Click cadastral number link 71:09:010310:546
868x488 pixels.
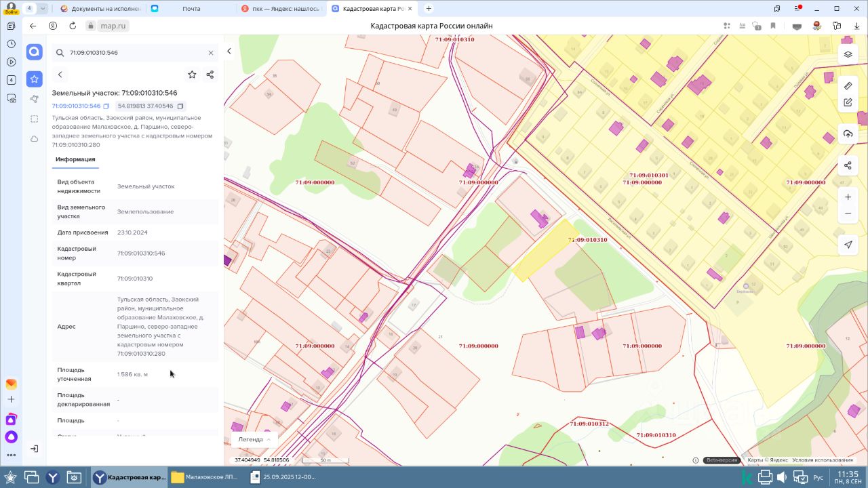pos(76,106)
